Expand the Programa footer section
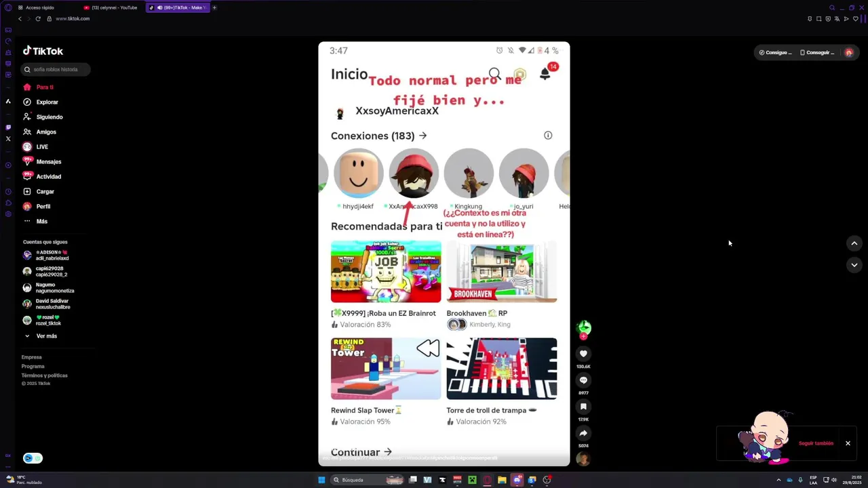The width and height of the screenshot is (868, 488). [33, 366]
